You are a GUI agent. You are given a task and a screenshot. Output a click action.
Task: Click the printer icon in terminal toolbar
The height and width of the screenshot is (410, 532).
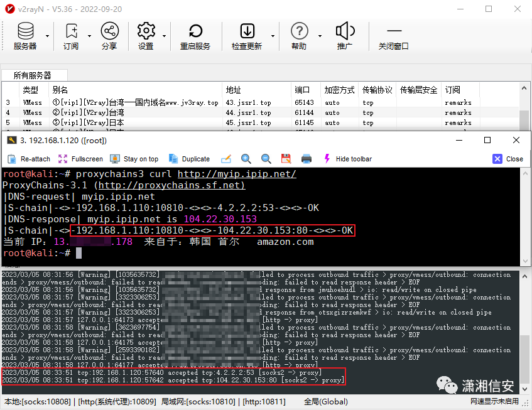(x=307, y=159)
